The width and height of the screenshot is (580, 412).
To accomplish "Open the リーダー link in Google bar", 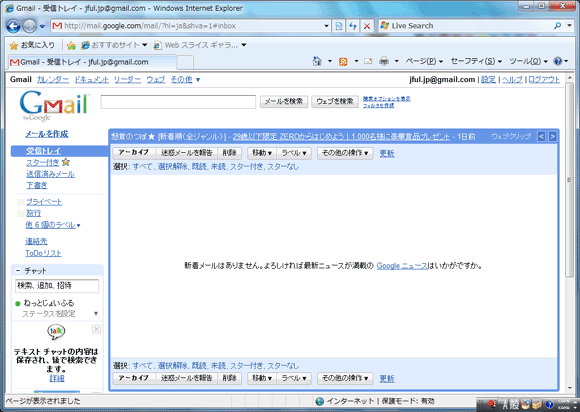I will [x=127, y=80].
